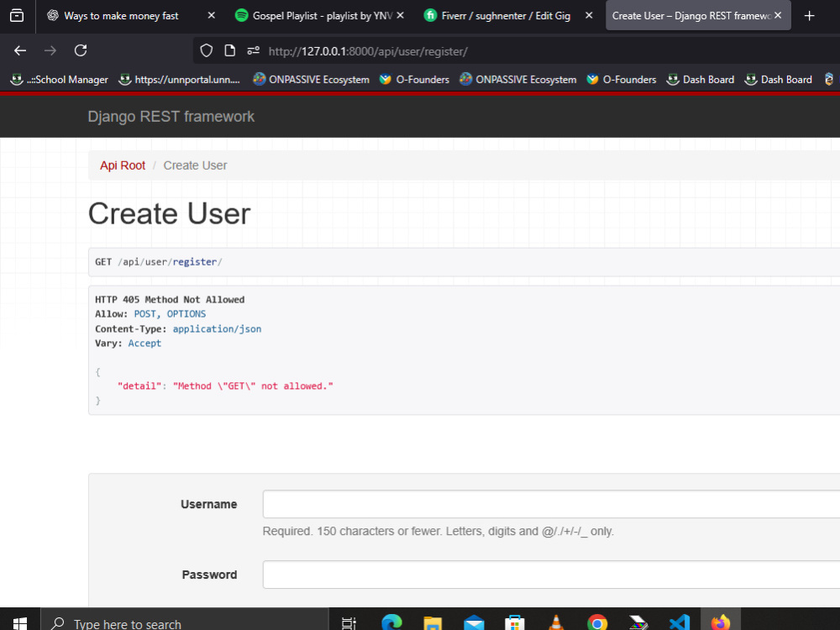Click the HTTP 405 Method Not Allowed line
The image size is (840, 630).
tap(170, 300)
